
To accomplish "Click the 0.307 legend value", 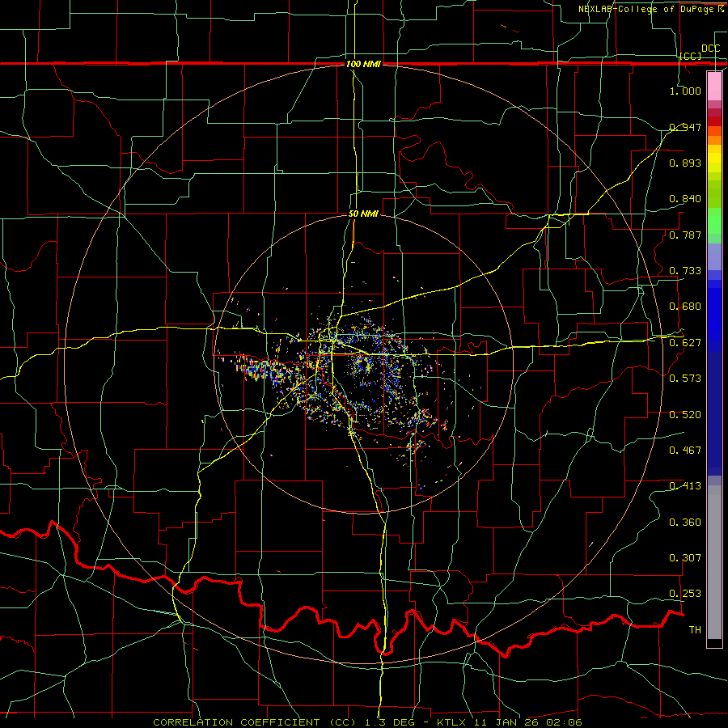I will tap(685, 558).
